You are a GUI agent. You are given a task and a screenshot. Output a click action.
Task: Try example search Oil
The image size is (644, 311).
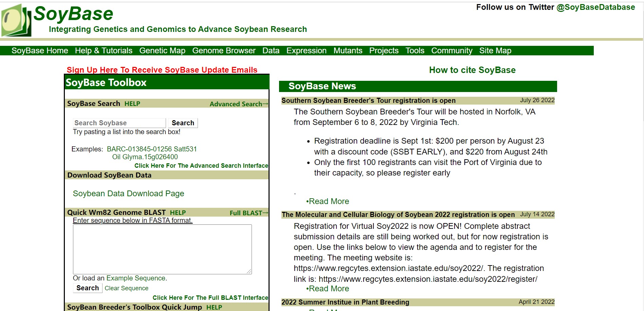(116, 157)
